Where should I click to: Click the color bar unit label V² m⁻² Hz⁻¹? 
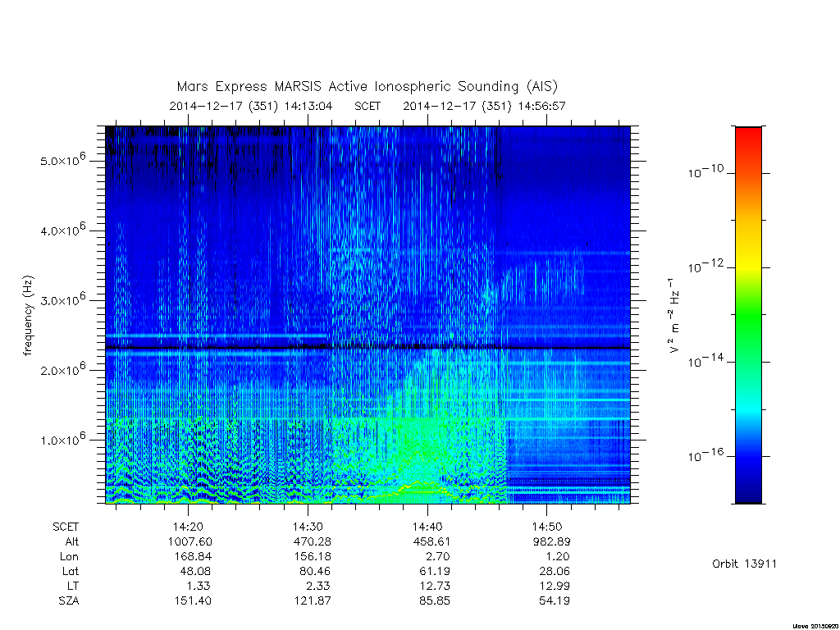(674, 316)
